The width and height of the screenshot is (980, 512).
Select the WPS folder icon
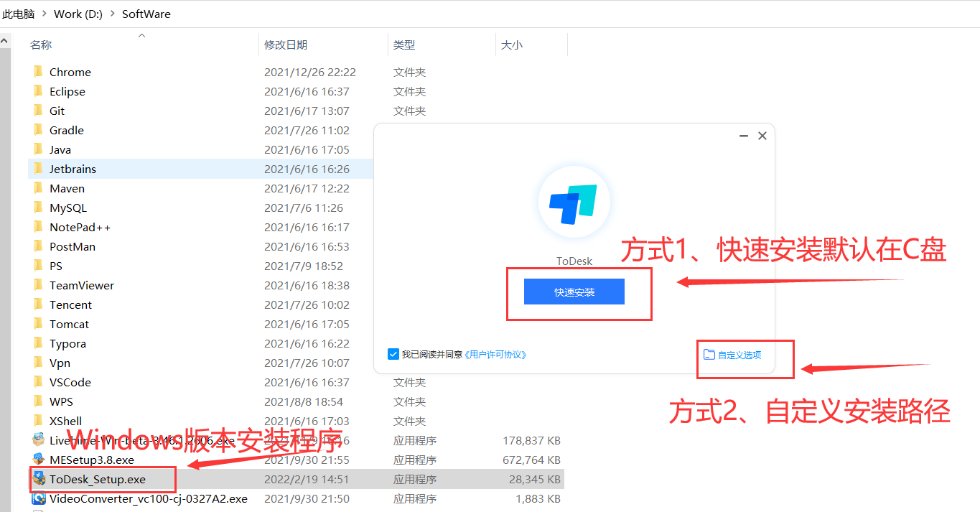(x=38, y=401)
